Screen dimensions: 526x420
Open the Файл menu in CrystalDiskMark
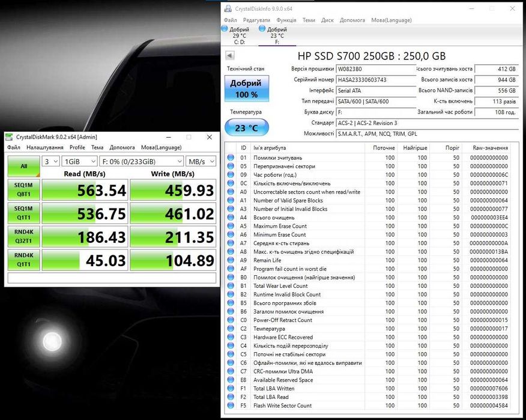pyautogui.click(x=14, y=147)
